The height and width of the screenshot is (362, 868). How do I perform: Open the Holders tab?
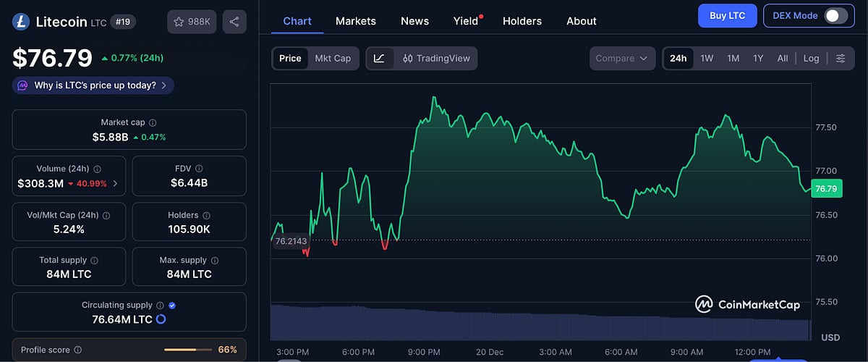click(522, 21)
